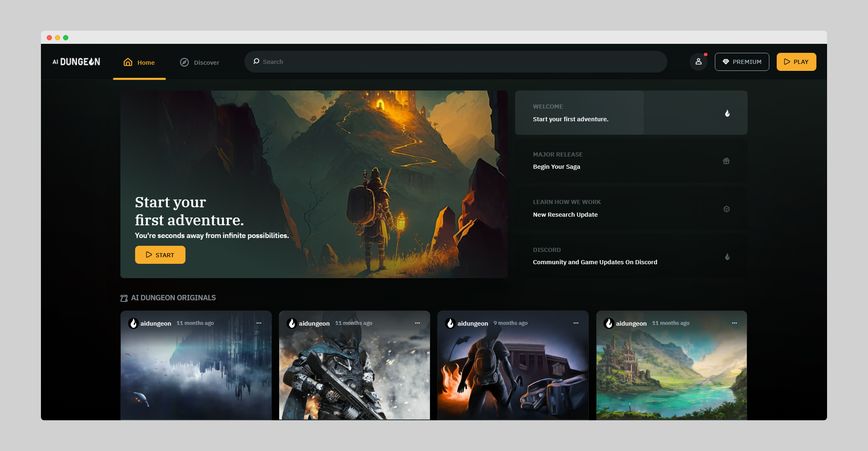Click aidungeon avatar on the soldier card

tap(292, 323)
